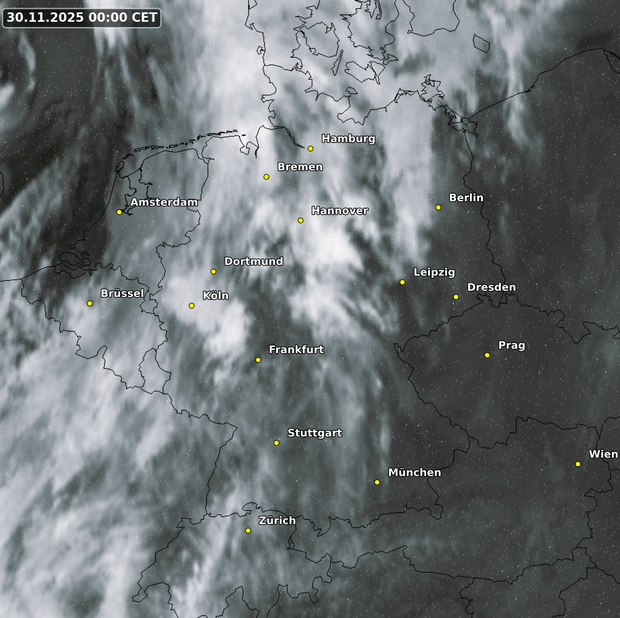620x618 pixels.
Task: Click the Prag city marker
Action: 487,355
